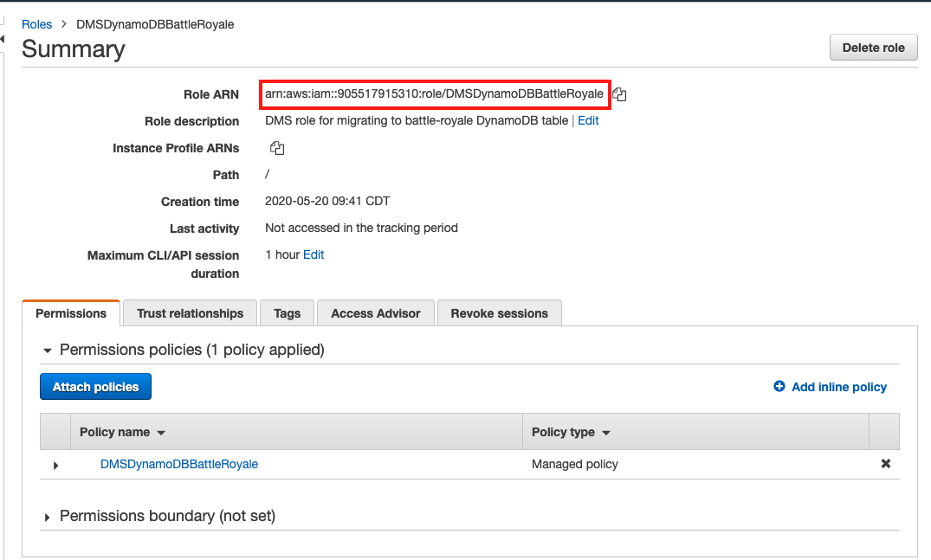Select the Role ARN value text
This screenshot has width=931, height=560.
click(x=434, y=93)
